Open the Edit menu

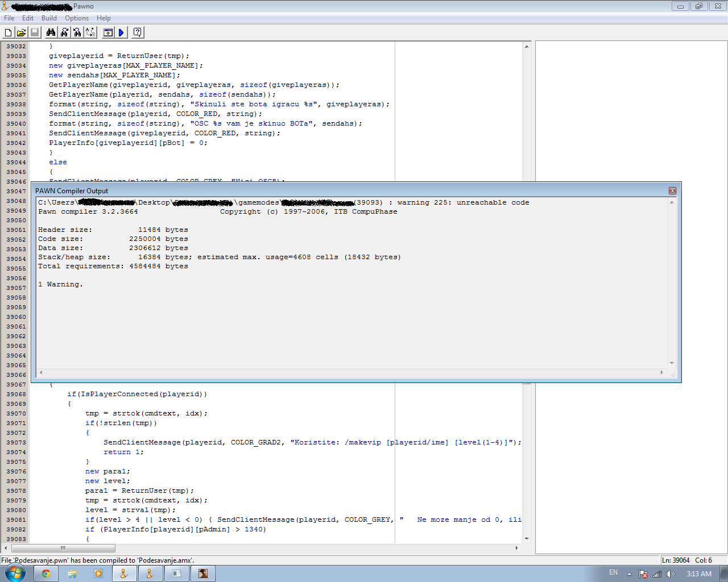[x=28, y=18]
